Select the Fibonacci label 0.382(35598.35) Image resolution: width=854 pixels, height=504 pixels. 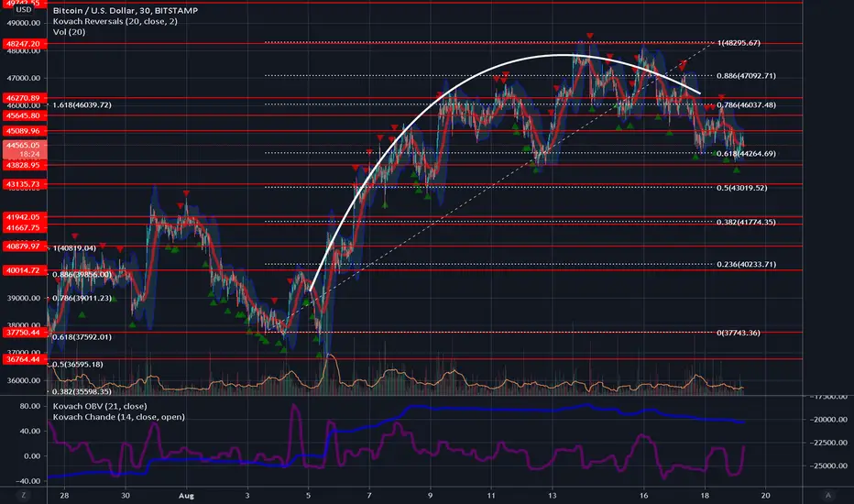(82, 391)
